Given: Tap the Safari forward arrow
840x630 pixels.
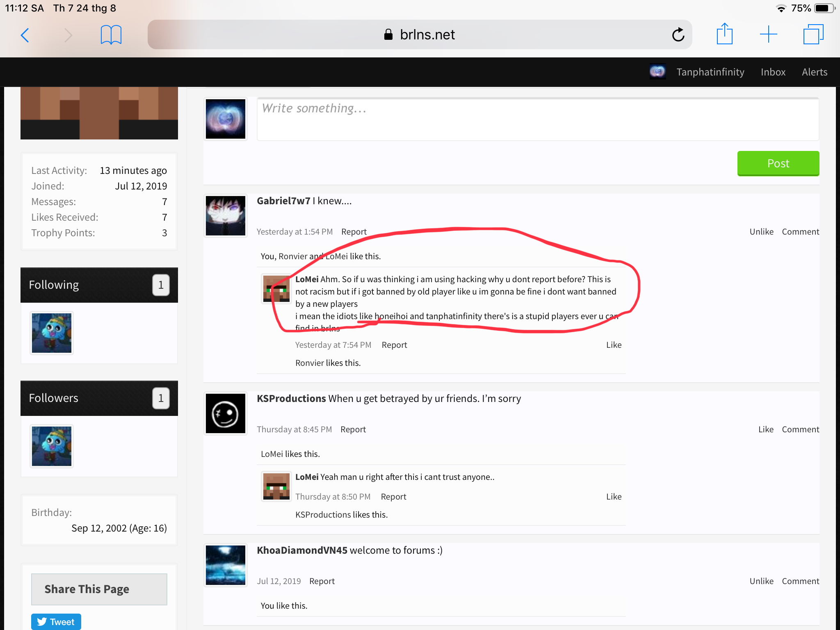Looking at the screenshot, I should pyautogui.click(x=68, y=35).
